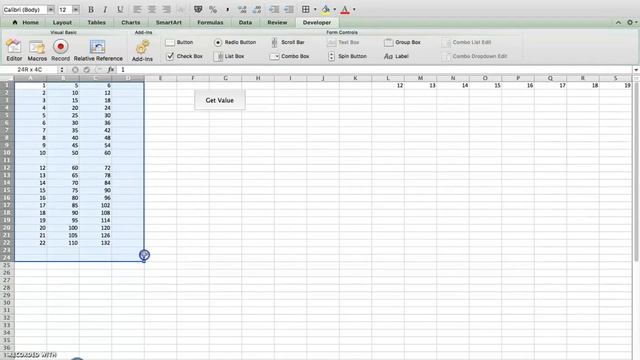Open the font size dropdown
Image resolution: width=640 pixels, height=360 pixels.
pyautogui.click(x=76, y=9)
